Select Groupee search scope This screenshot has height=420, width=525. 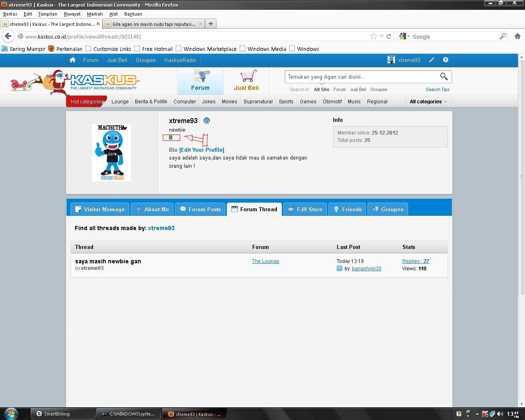coord(379,89)
